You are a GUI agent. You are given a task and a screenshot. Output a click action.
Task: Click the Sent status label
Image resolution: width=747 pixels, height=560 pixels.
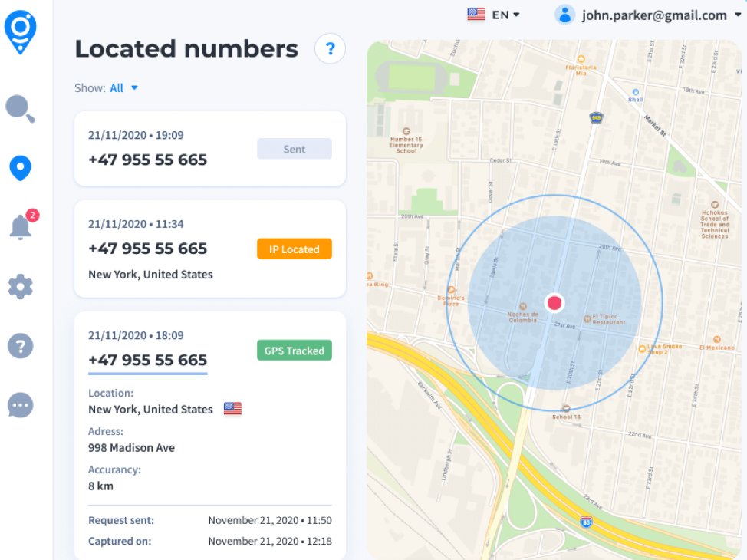coord(294,149)
